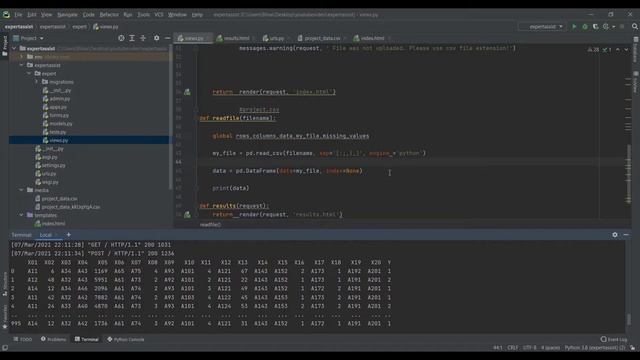Expand all items in the Project panel
Screen dimensions: 640x360
tap(132, 38)
